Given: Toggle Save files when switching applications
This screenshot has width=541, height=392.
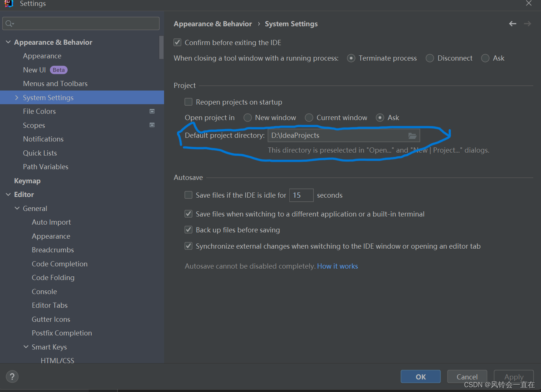Looking at the screenshot, I should pos(188,214).
